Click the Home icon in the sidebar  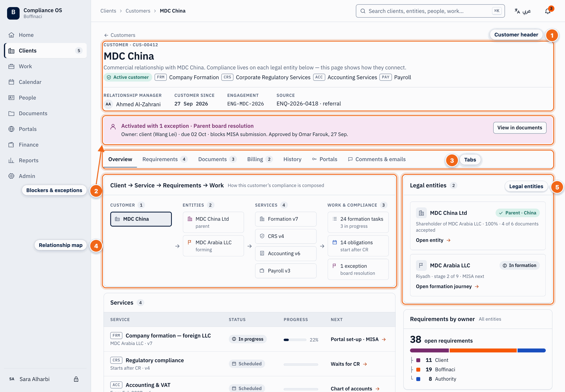11,35
